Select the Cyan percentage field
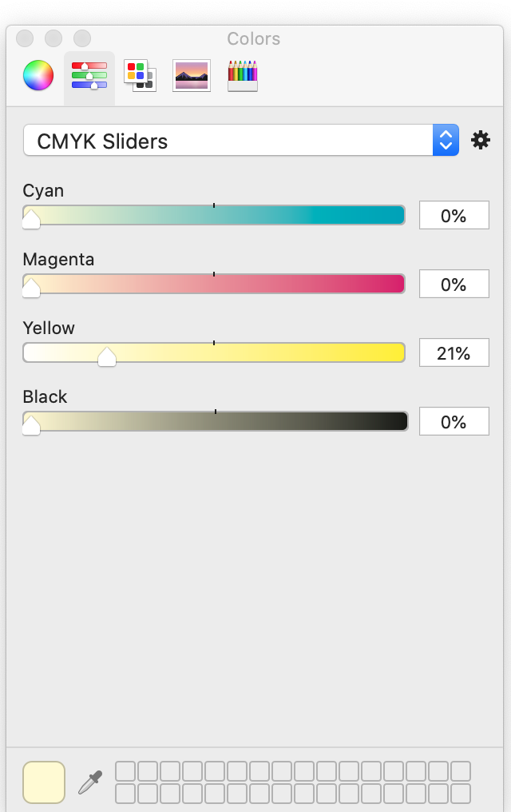 pos(454,215)
